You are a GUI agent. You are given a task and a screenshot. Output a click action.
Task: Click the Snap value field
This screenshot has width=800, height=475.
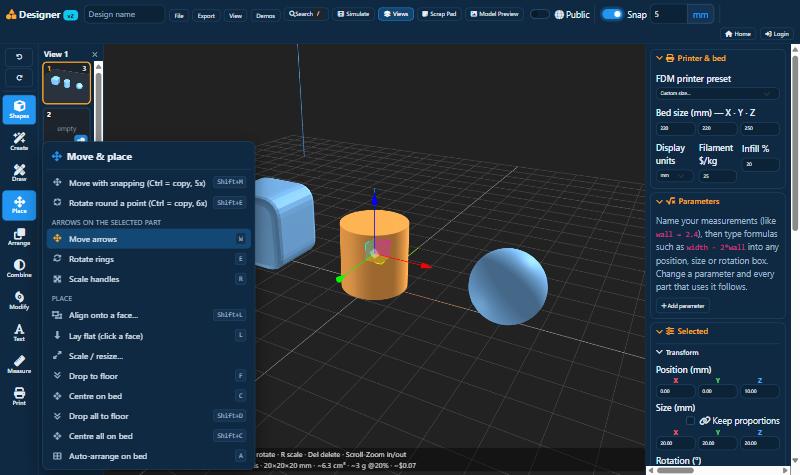(x=669, y=14)
